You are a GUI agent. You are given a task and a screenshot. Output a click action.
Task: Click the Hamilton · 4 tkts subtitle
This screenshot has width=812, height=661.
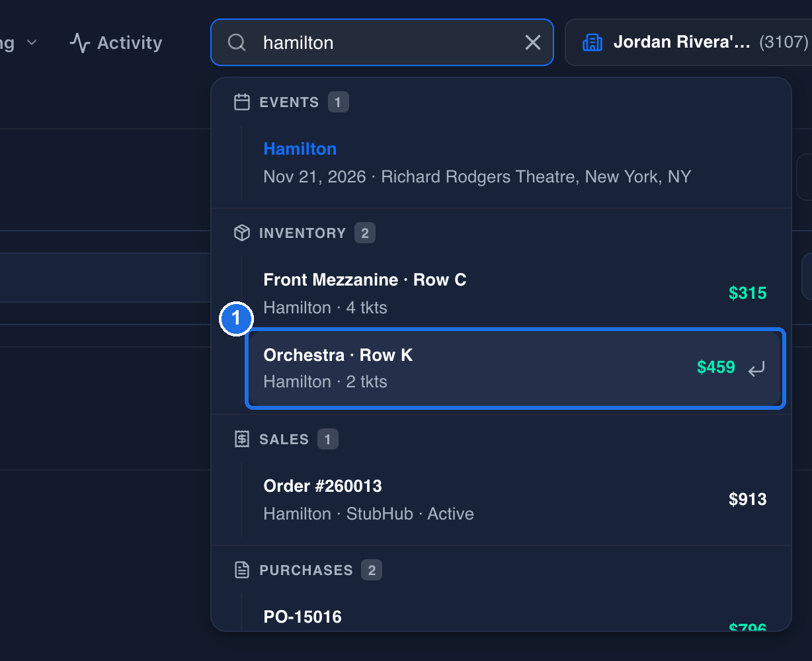pos(325,308)
